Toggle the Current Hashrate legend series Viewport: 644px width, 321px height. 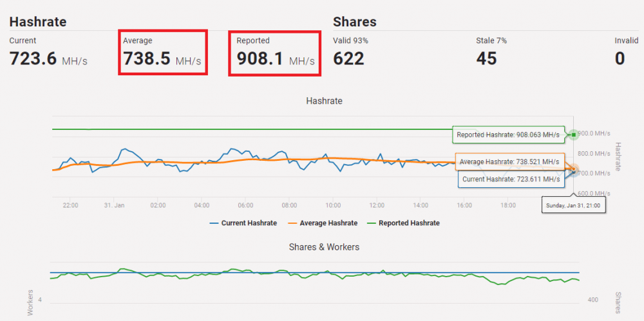243,223
